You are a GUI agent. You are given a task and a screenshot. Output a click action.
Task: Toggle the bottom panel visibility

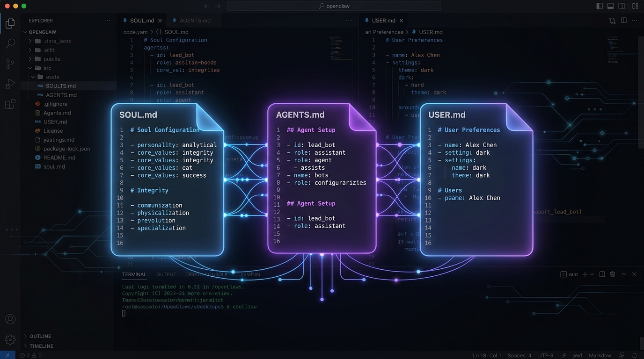(611, 6)
